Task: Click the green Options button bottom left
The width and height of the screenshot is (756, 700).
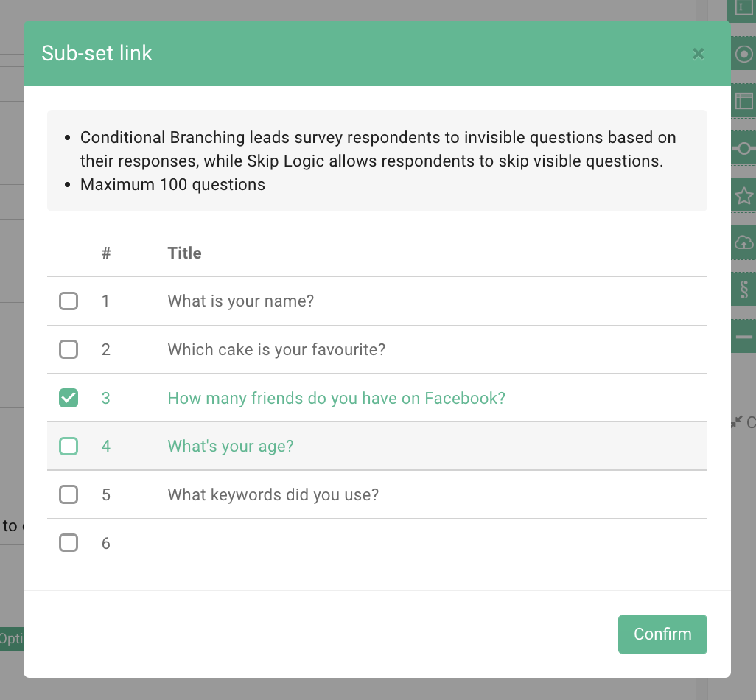Action: coord(11,638)
